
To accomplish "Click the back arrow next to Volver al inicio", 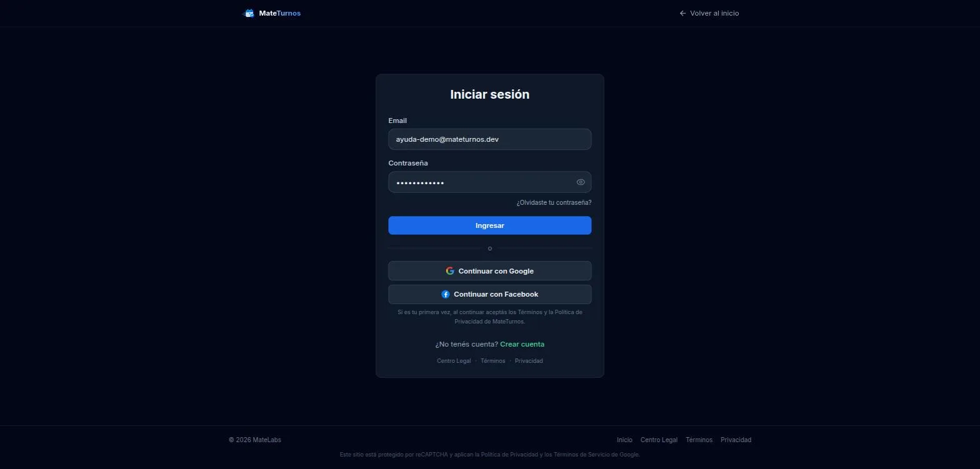I will point(682,13).
